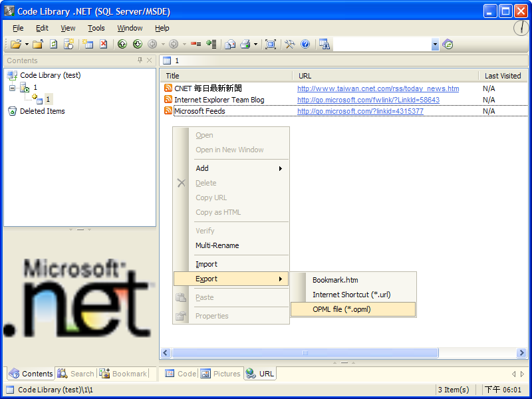This screenshot has height=399, width=532.
Task: Switch to the Code tab
Action: (x=180, y=374)
